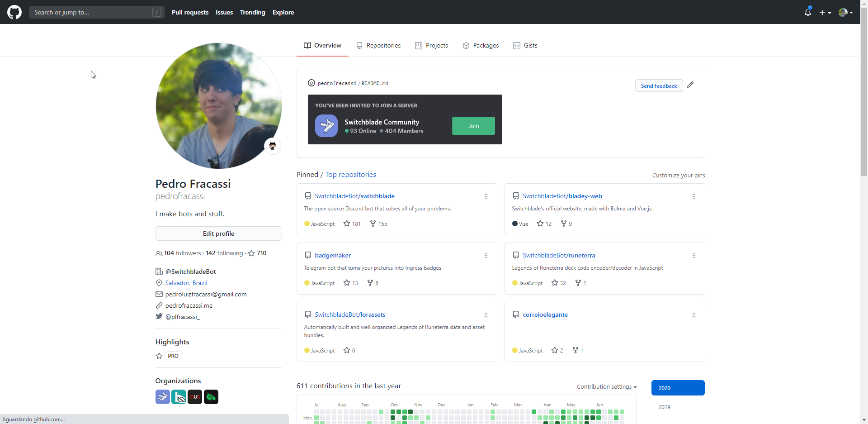Open the Contribution settings dropdown
This screenshot has height=424, width=868.
point(606,387)
